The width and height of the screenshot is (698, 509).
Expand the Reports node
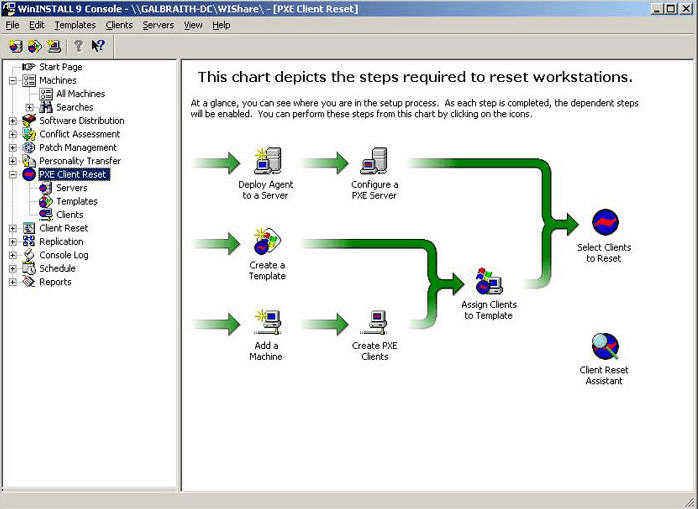[13, 282]
